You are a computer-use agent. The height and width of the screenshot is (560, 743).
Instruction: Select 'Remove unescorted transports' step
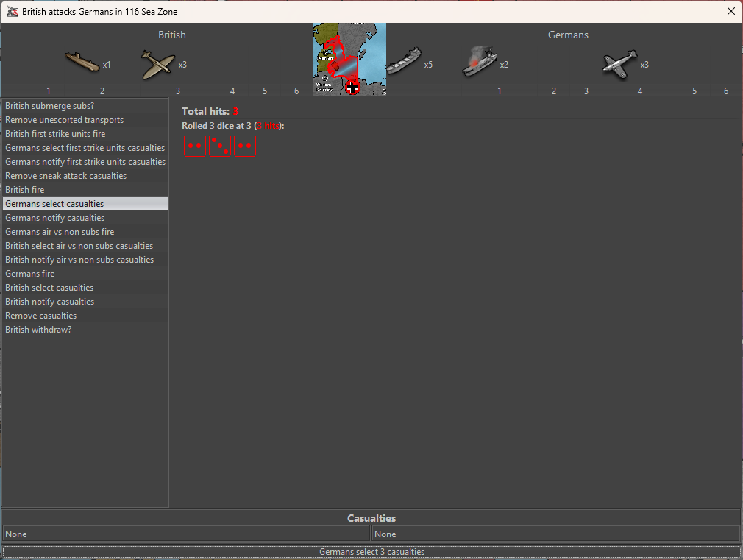[x=65, y=120]
